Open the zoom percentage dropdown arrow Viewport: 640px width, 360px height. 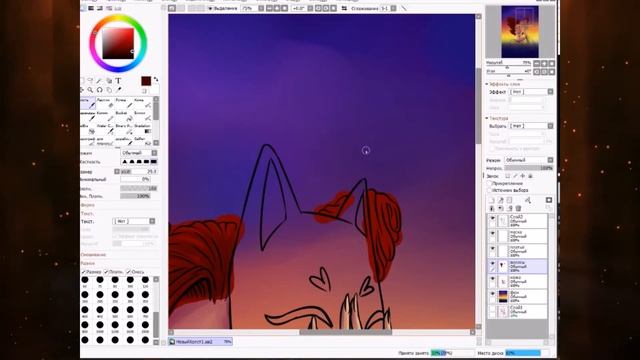click(x=261, y=8)
